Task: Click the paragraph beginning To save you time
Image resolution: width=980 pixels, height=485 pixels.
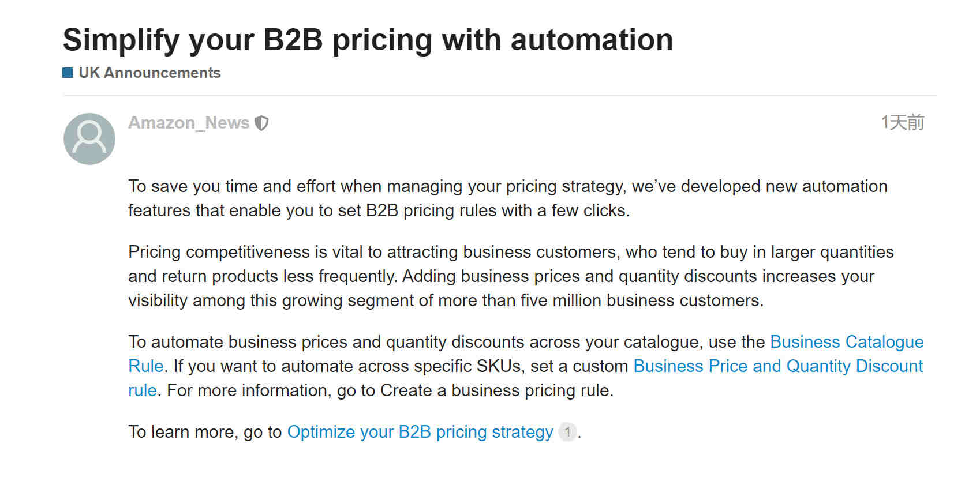Action: pos(508,198)
